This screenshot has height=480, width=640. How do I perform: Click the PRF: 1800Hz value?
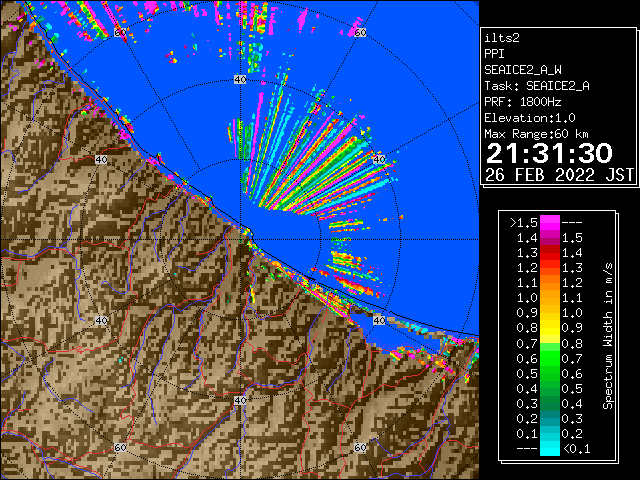tap(523, 102)
